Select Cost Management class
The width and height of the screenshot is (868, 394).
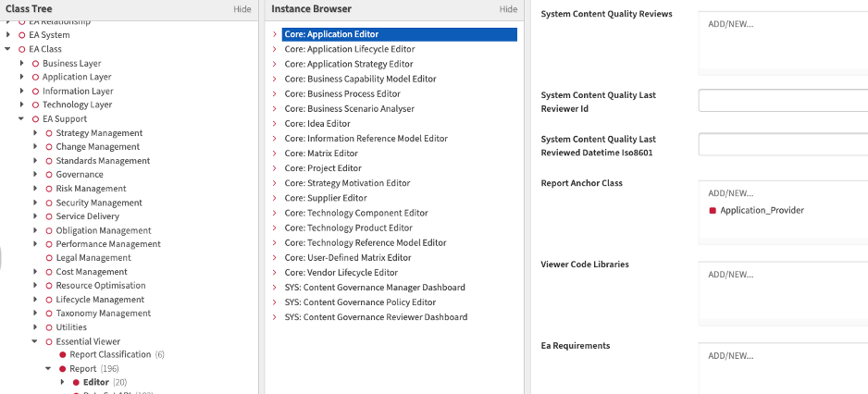[92, 272]
